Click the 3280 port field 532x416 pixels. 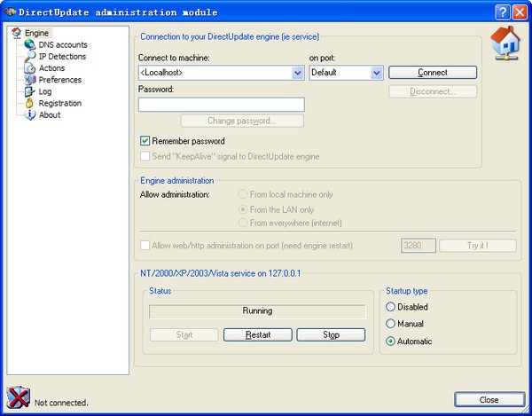coord(419,246)
